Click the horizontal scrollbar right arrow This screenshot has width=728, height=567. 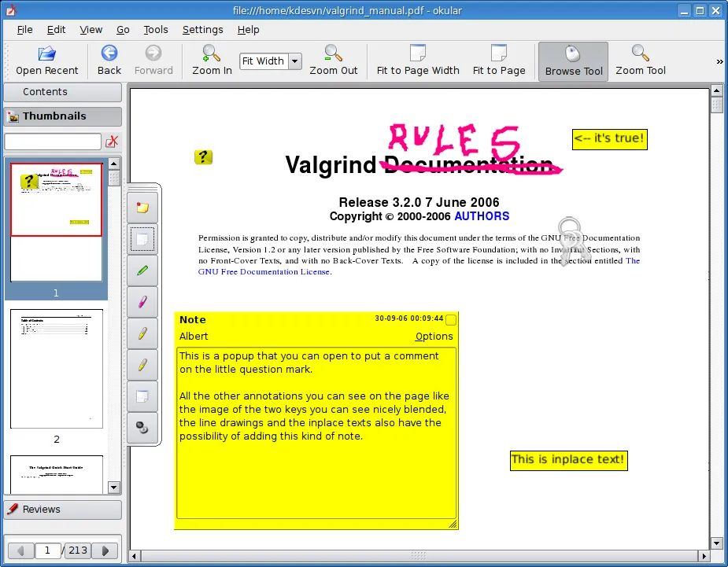point(704,556)
